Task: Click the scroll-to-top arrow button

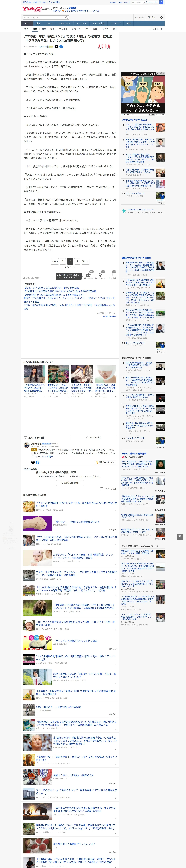Action: [x=180, y=536]
